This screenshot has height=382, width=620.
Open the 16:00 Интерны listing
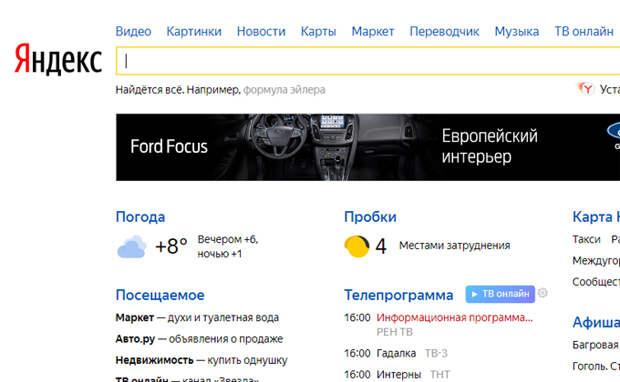click(382, 374)
